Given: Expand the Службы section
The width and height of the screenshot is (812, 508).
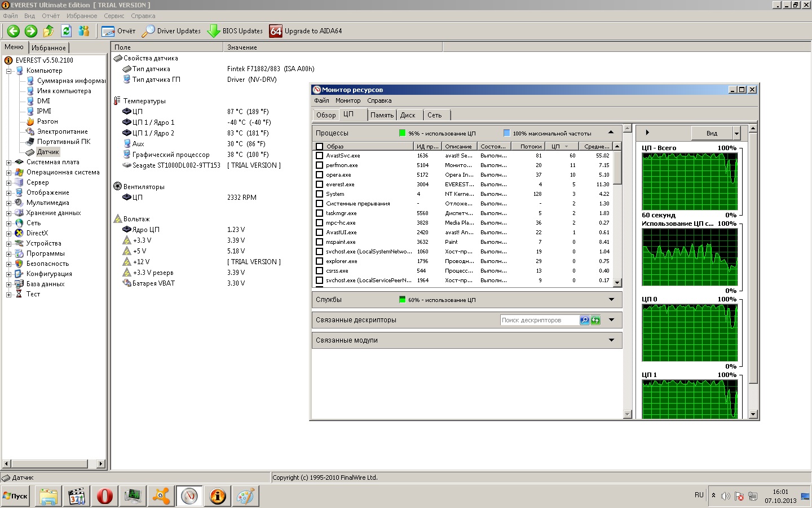Looking at the screenshot, I should (611, 300).
